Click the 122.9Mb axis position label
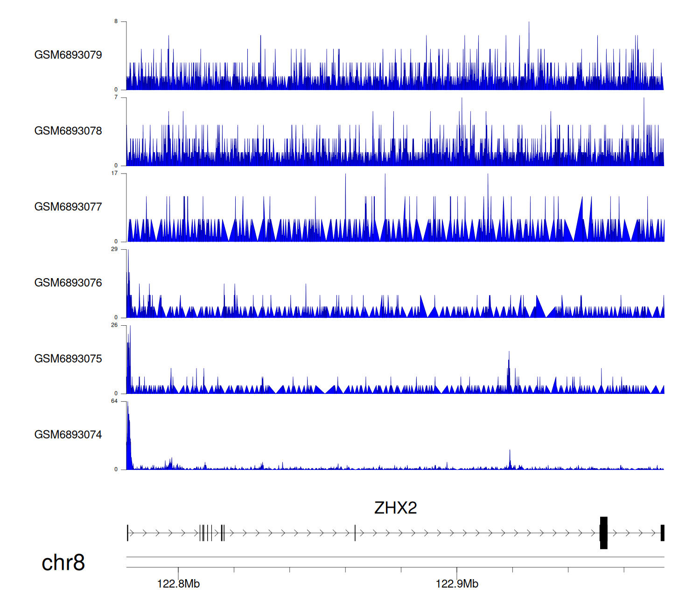Image resolution: width=700 pixels, height=616 pixels. [x=457, y=584]
